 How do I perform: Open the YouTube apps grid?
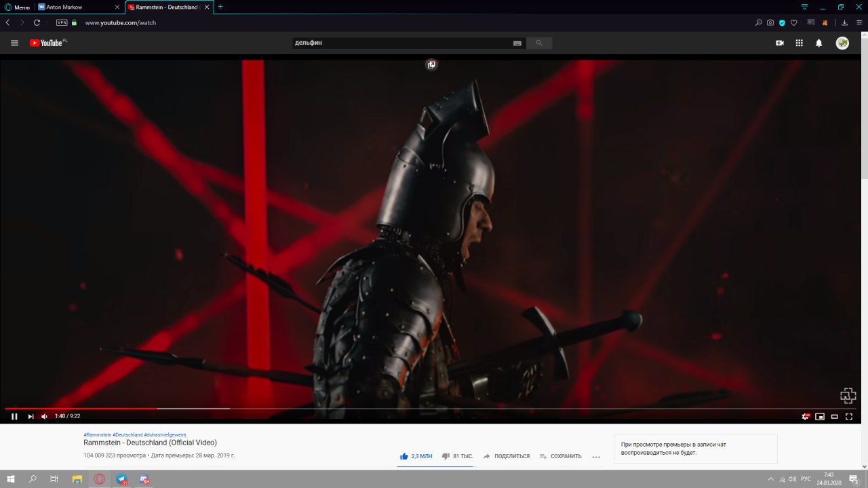[800, 43]
